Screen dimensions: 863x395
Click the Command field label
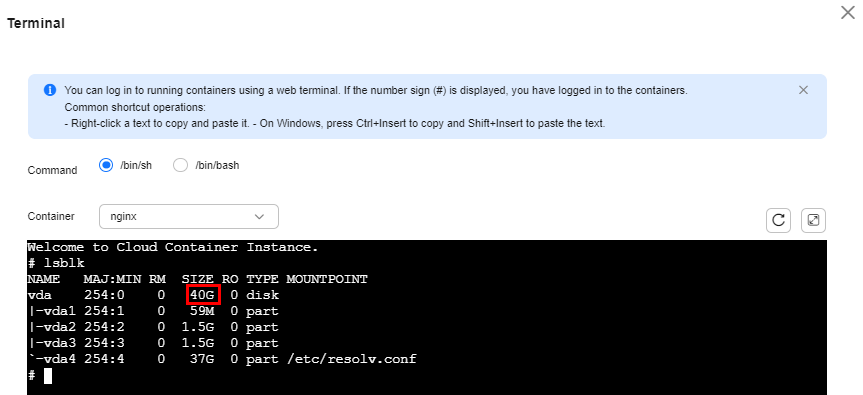pos(52,171)
